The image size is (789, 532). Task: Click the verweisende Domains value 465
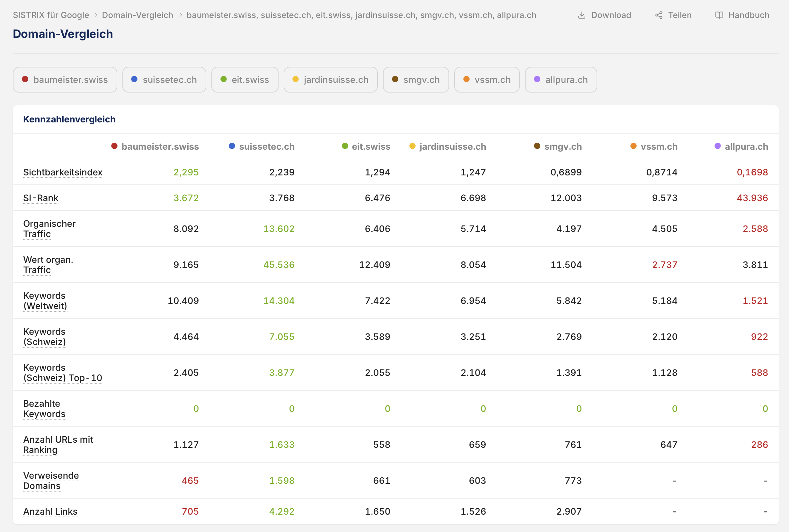coord(190,481)
